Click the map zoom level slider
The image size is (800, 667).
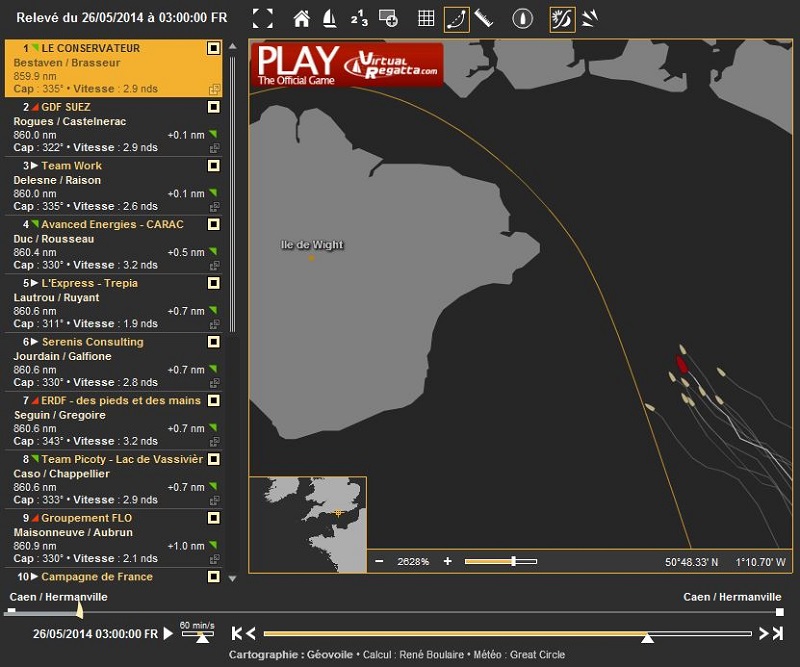(501, 561)
